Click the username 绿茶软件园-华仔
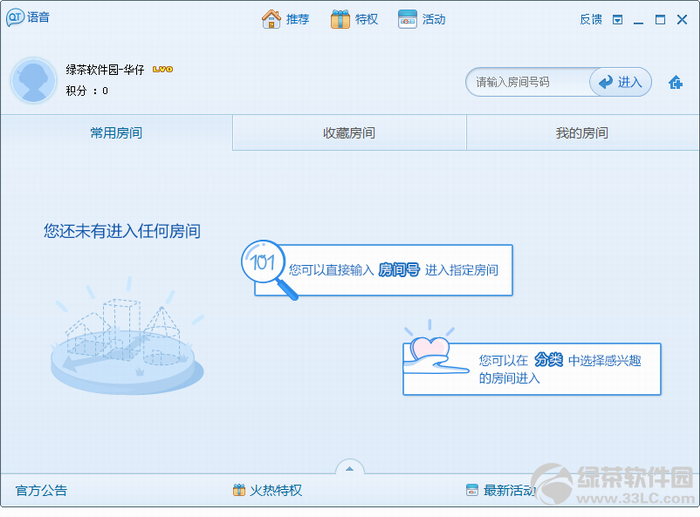This screenshot has width=700, height=517. 105,70
